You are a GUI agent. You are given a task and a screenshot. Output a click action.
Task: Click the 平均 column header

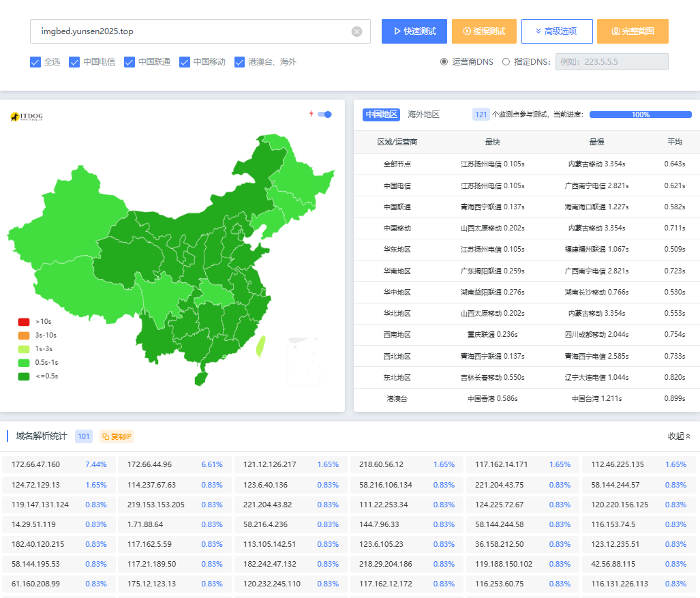pos(675,142)
